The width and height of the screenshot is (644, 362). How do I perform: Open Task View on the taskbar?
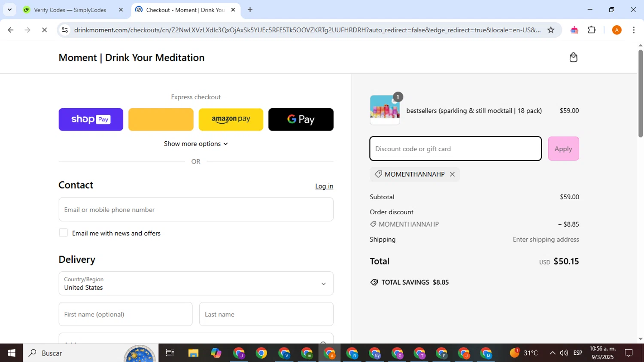(170, 353)
